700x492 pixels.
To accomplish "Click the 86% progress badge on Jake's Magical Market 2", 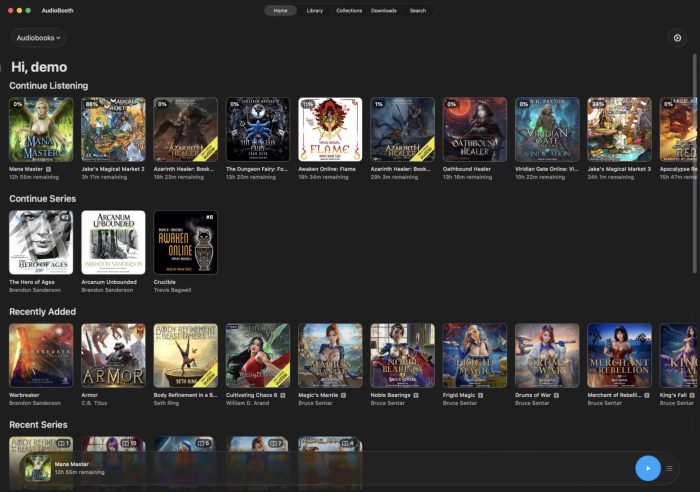I will coord(92,104).
